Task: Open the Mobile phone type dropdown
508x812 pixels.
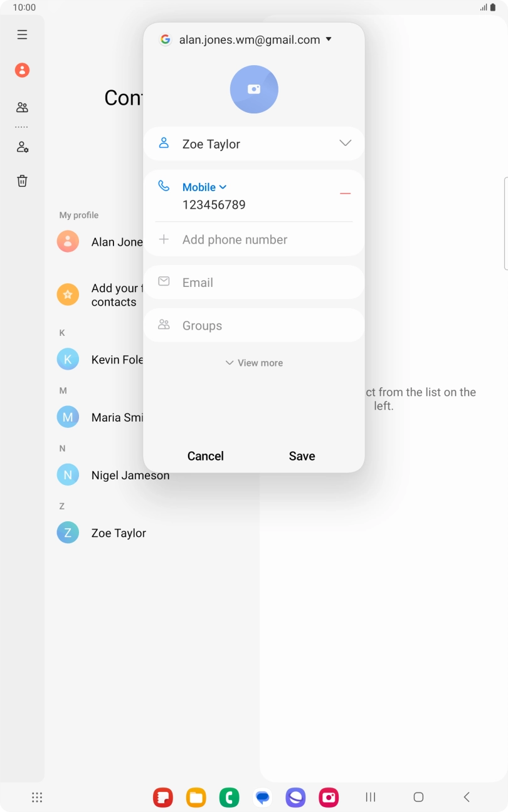Action: pyautogui.click(x=204, y=187)
